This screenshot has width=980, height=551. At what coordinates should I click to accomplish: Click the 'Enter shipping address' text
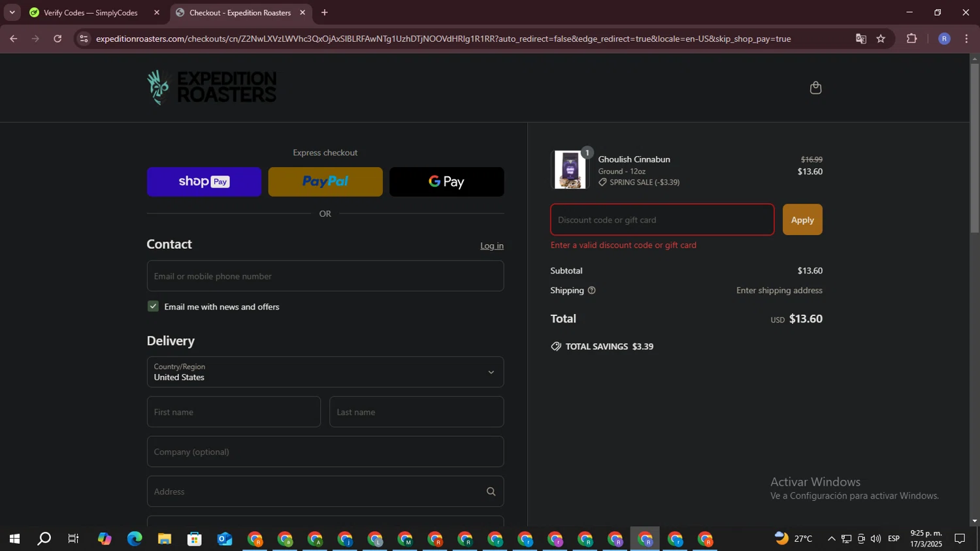779,291
